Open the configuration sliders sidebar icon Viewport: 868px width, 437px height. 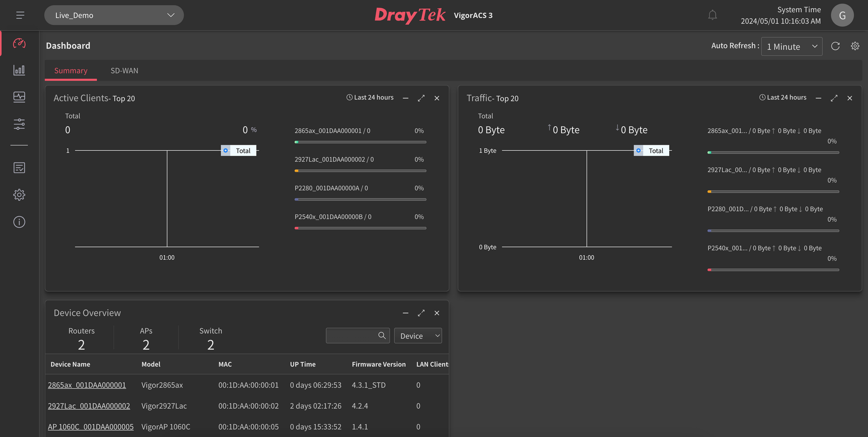[x=19, y=124]
